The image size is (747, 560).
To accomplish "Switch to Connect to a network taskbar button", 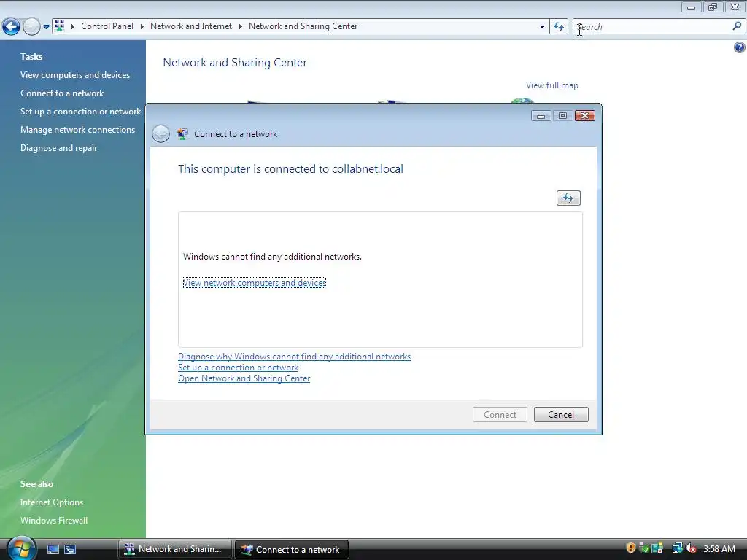I will click(292, 549).
